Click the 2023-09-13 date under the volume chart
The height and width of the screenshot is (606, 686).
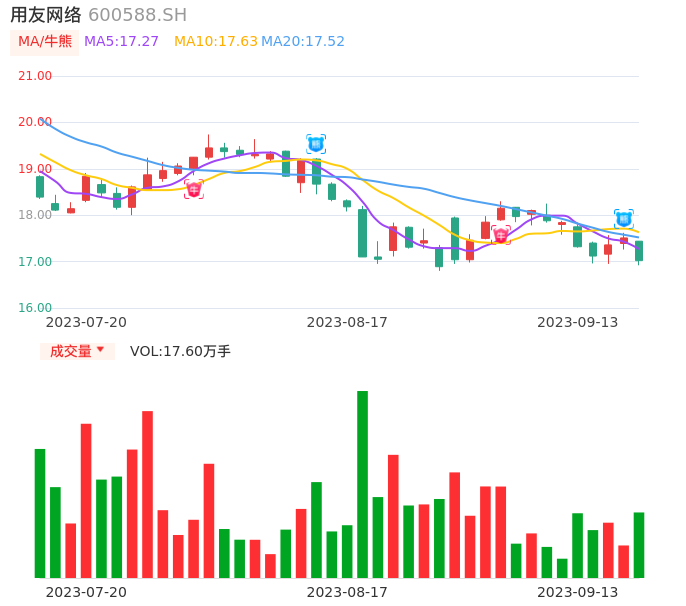(x=578, y=592)
